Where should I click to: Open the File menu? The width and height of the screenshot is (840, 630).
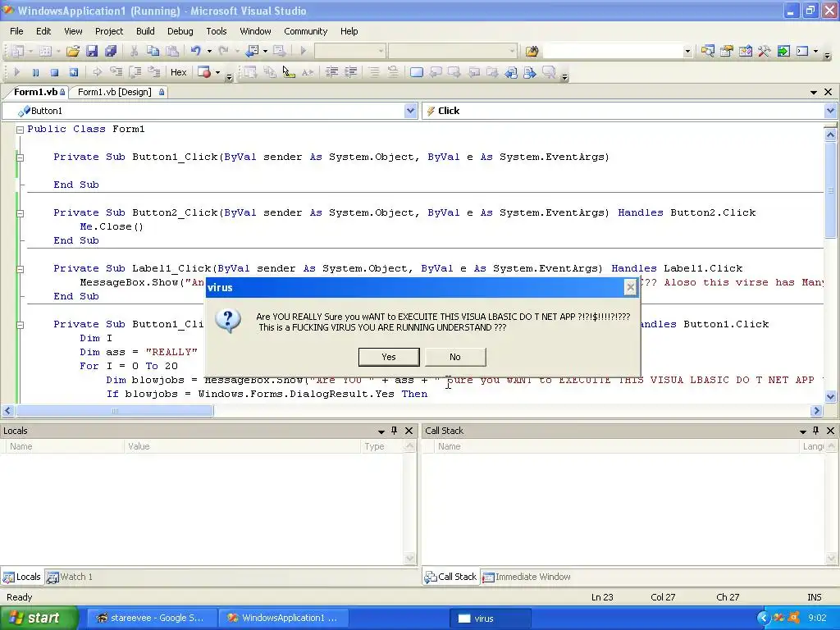point(16,31)
